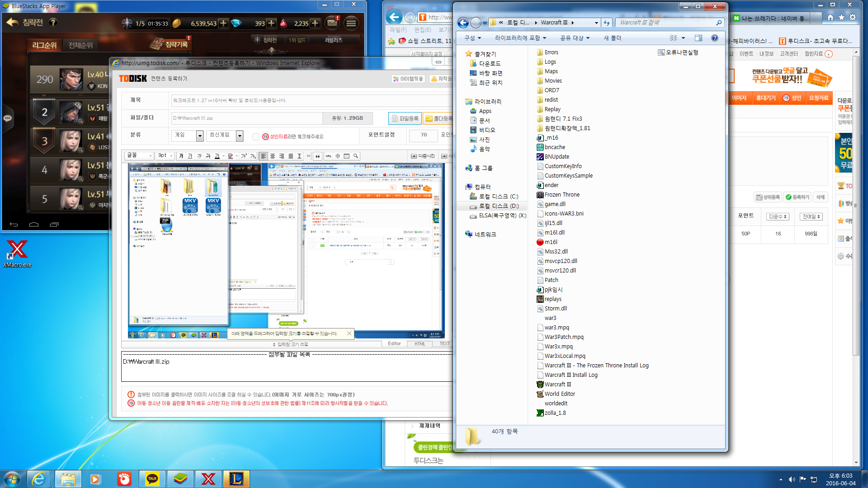Expand the 라이브러리에 포함 dropdown
Screen dimensions: 868x488
point(520,38)
